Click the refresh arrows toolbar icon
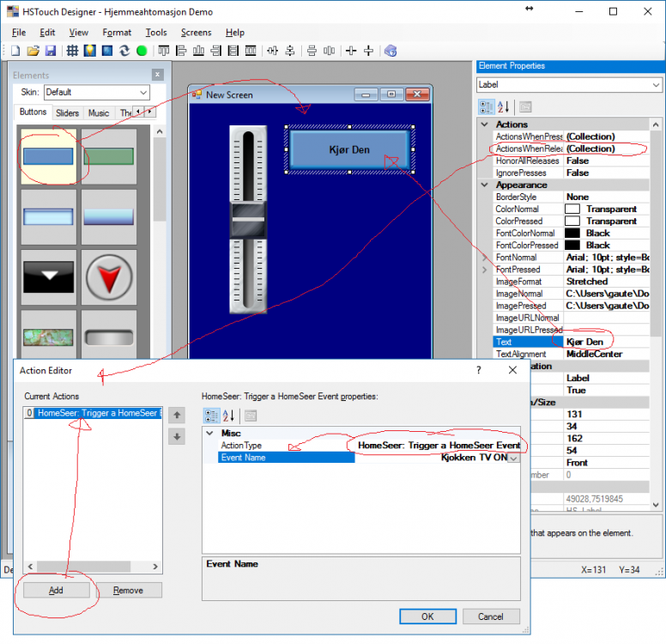The width and height of the screenshot is (666, 644). [124, 51]
